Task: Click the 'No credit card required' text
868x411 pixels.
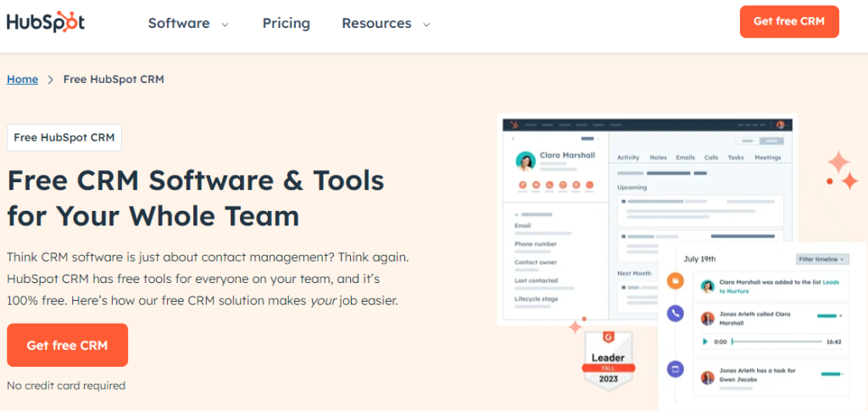Action: (x=66, y=386)
